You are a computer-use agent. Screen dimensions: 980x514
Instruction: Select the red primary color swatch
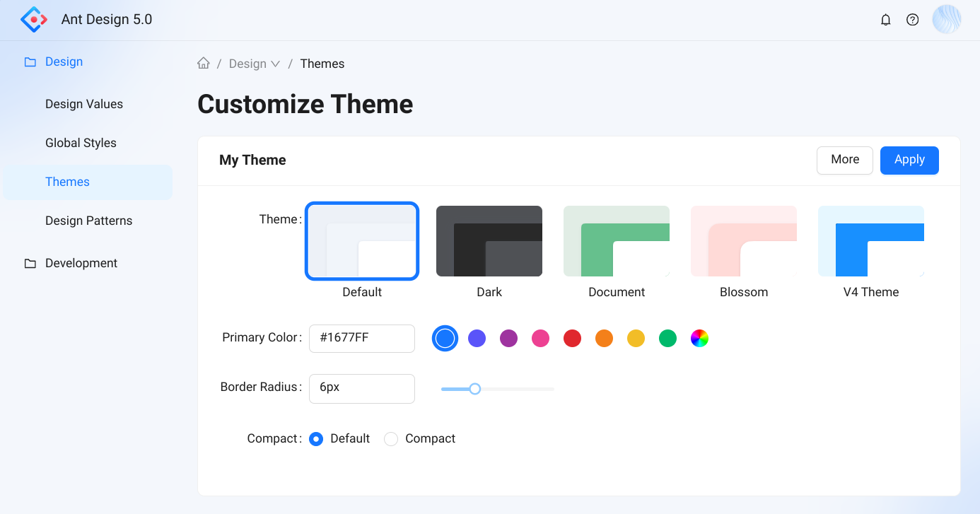(x=573, y=339)
